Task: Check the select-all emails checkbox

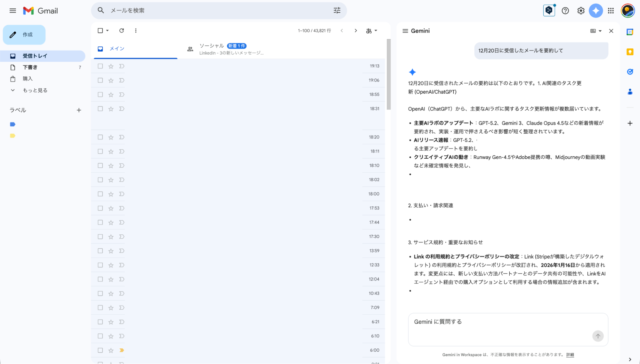Action: pyautogui.click(x=100, y=30)
